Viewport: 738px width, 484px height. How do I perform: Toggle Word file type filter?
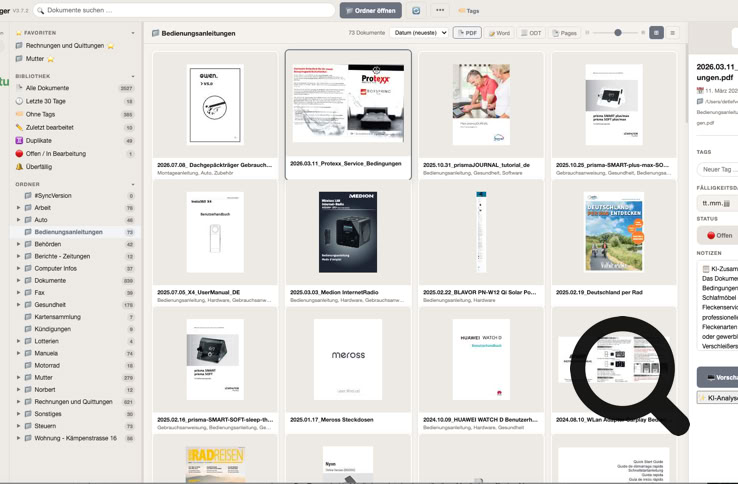click(499, 32)
